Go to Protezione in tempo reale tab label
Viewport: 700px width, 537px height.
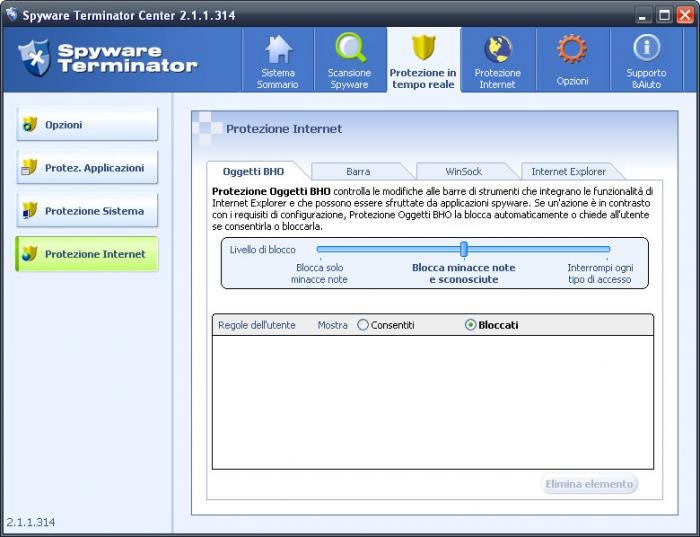click(x=423, y=79)
